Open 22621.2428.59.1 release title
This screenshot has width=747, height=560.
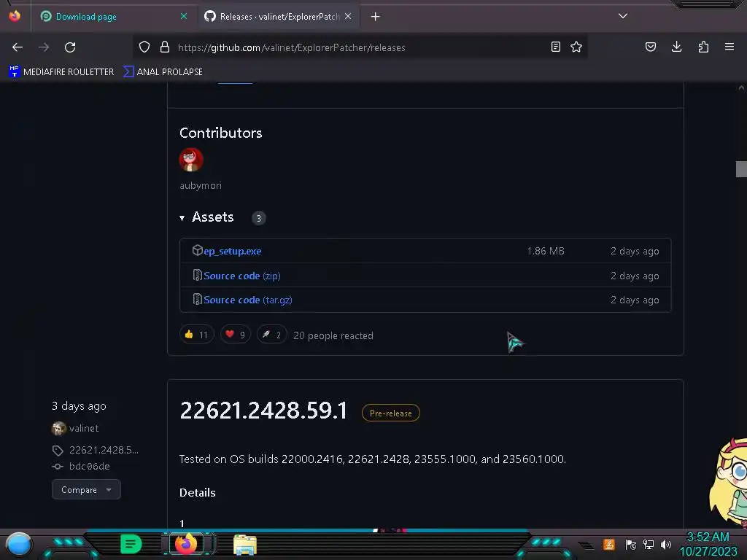pyautogui.click(x=263, y=411)
